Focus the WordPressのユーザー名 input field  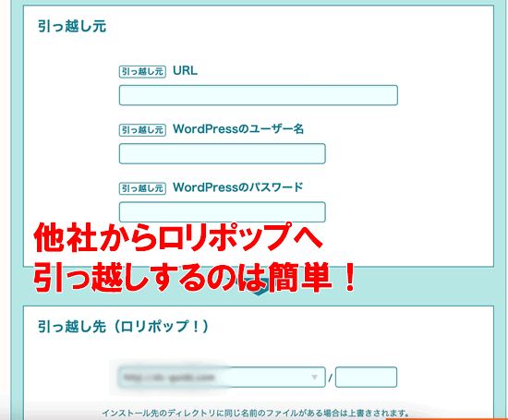point(223,153)
